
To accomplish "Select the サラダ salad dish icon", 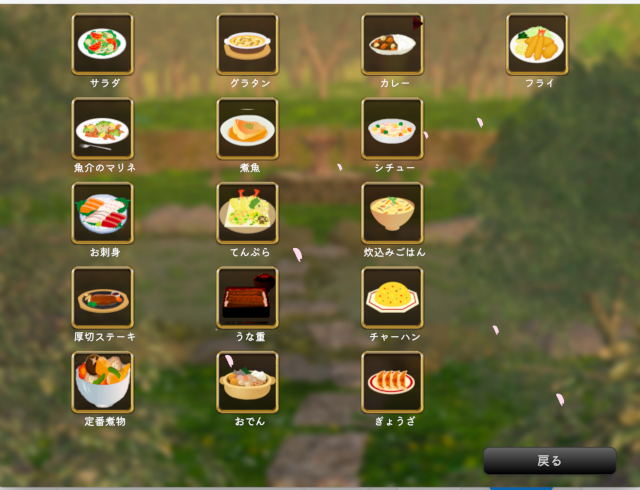I will tap(102, 44).
